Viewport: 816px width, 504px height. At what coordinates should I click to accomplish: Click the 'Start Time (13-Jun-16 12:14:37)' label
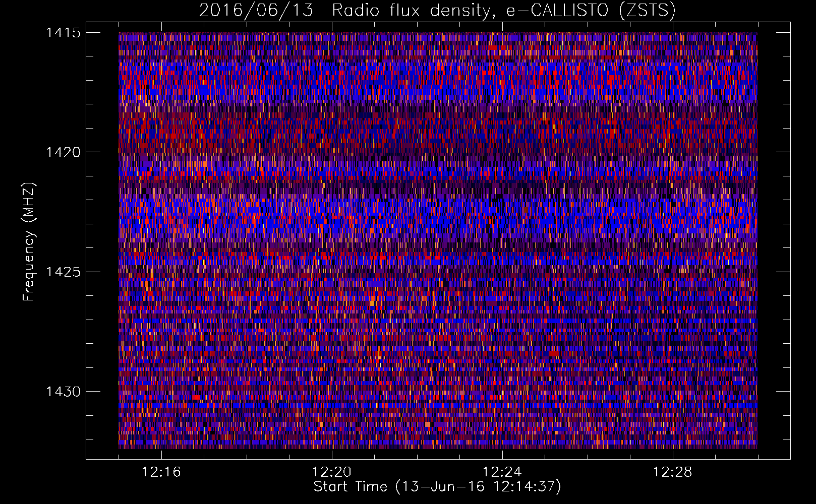(x=437, y=487)
